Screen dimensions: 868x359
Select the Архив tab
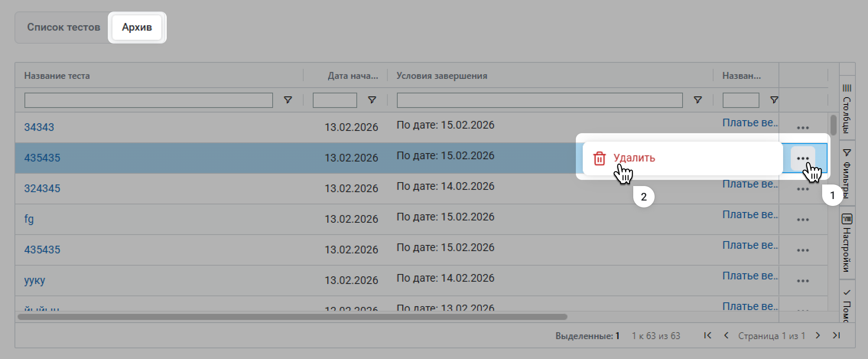pos(137,28)
